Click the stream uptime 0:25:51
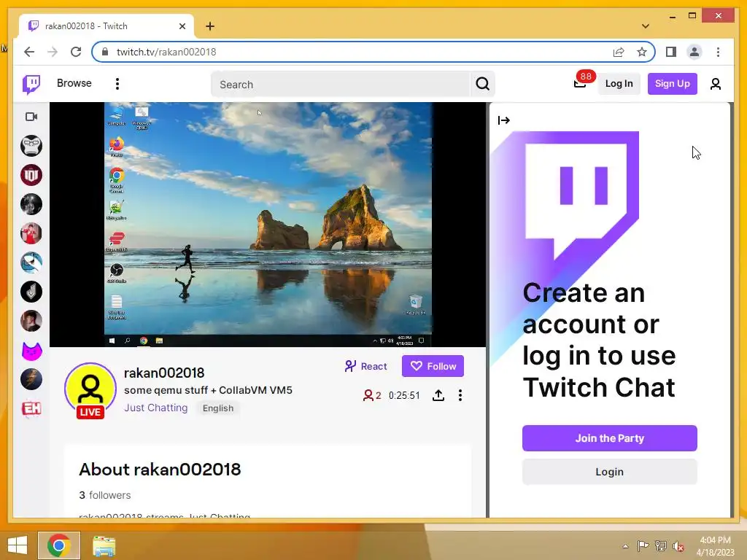747x560 pixels. click(404, 396)
